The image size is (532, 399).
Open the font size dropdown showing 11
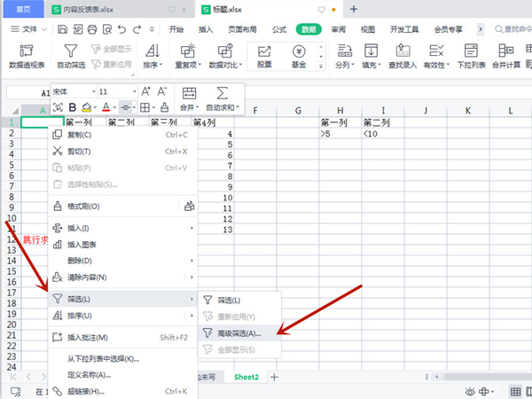[x=114, y=91]
